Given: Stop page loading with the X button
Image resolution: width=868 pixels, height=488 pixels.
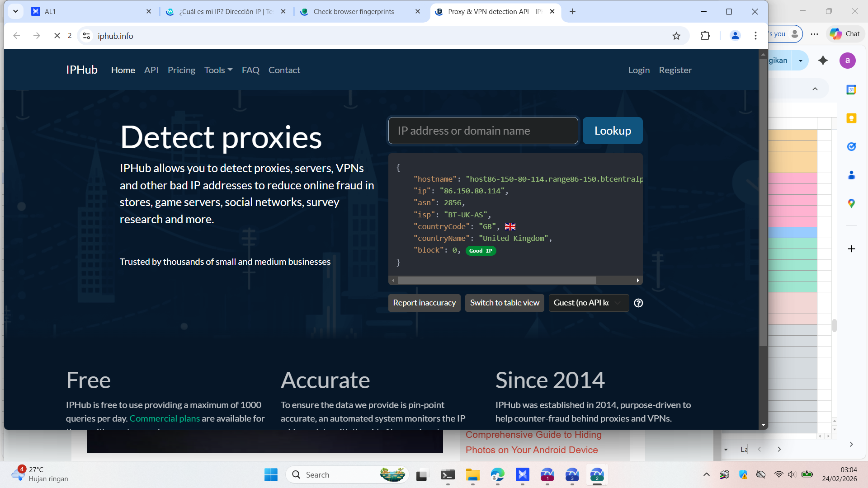Looking at the screenshot, I should [x=57, y=36].
